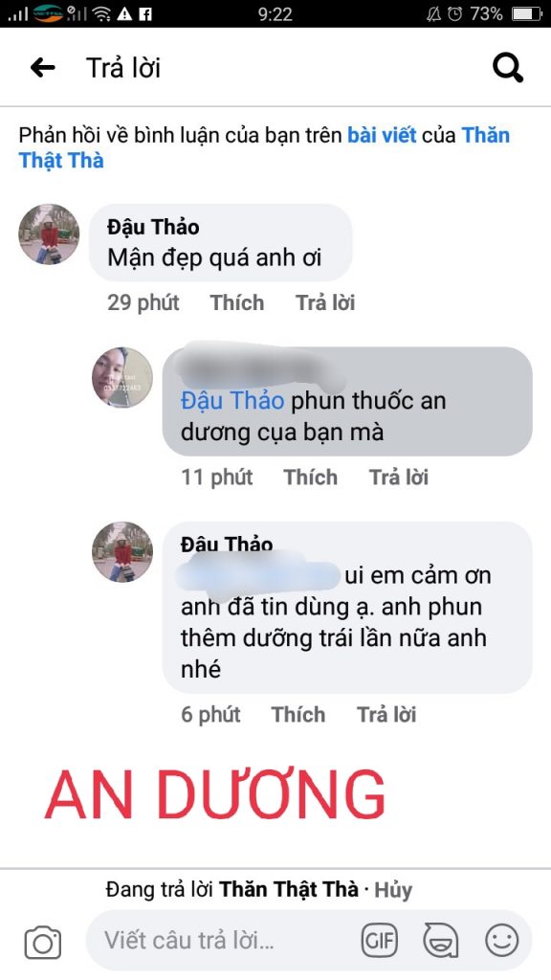This screenshot has width=551, height=980.
Task: Open Thăn Thật Thà profile link
Action: (264, 147)
